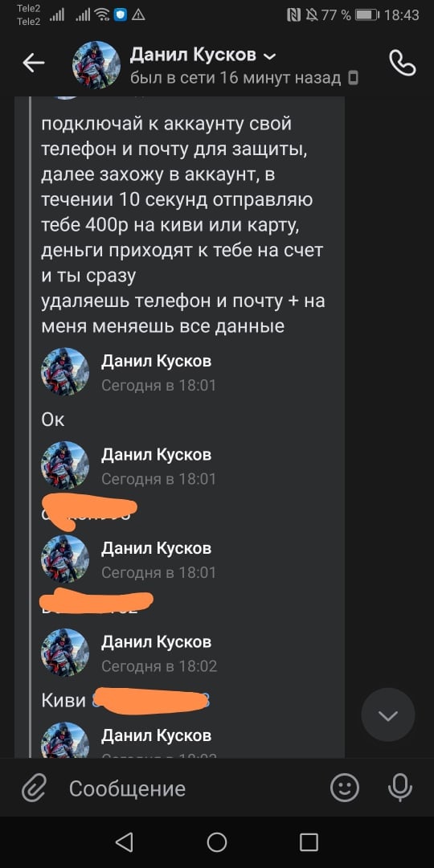
Task: Click the Сообщение message input field
Action: [194, 788]
